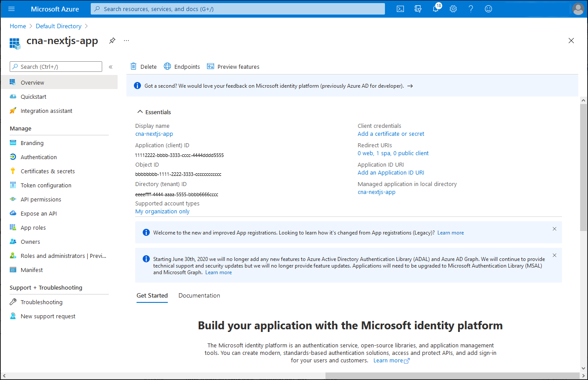Click the Quickstart cloud icon
The height and width of the screenshot is (380, 588).
click(13, 97)
